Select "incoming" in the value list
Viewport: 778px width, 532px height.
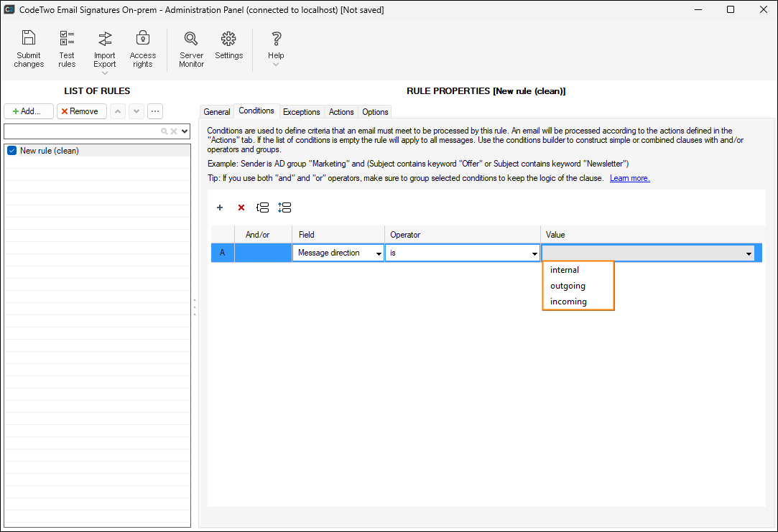click(x=568, y=302)
